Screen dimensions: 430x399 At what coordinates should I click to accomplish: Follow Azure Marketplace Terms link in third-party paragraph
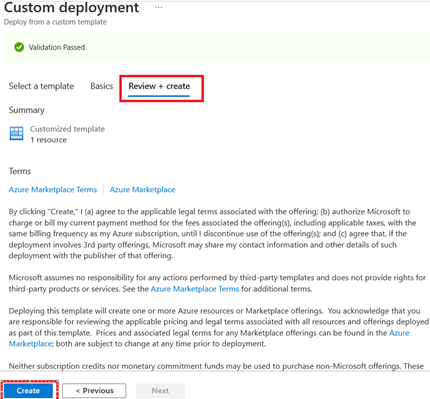tap(195, 289)
